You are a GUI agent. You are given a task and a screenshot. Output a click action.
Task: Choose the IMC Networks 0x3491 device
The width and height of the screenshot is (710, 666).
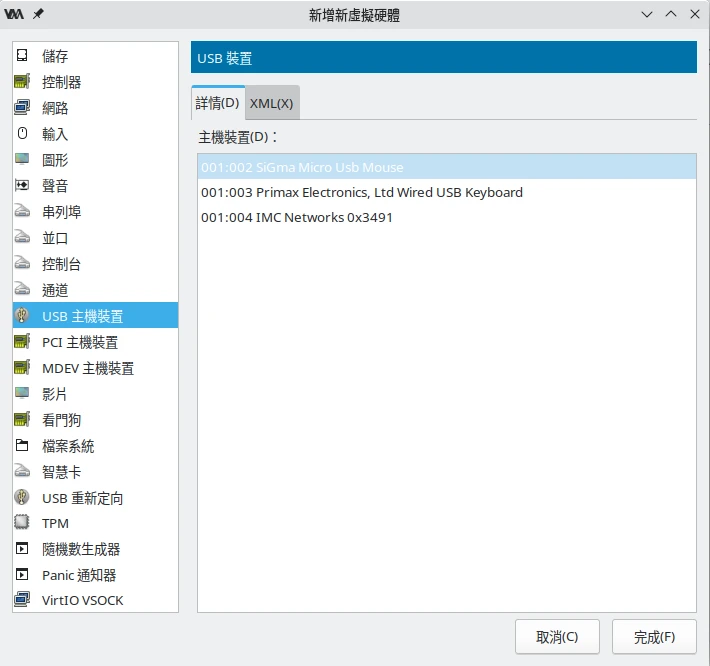(x=296, y=217)
